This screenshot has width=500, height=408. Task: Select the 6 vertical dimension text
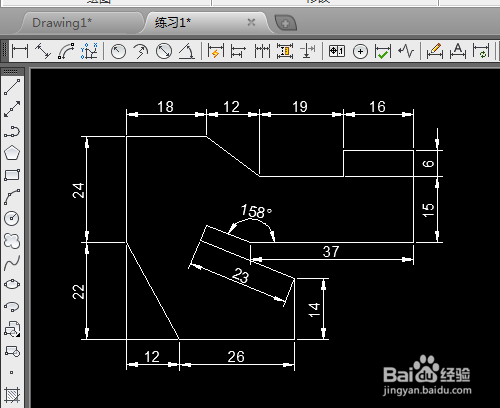[x=428, y=164]
